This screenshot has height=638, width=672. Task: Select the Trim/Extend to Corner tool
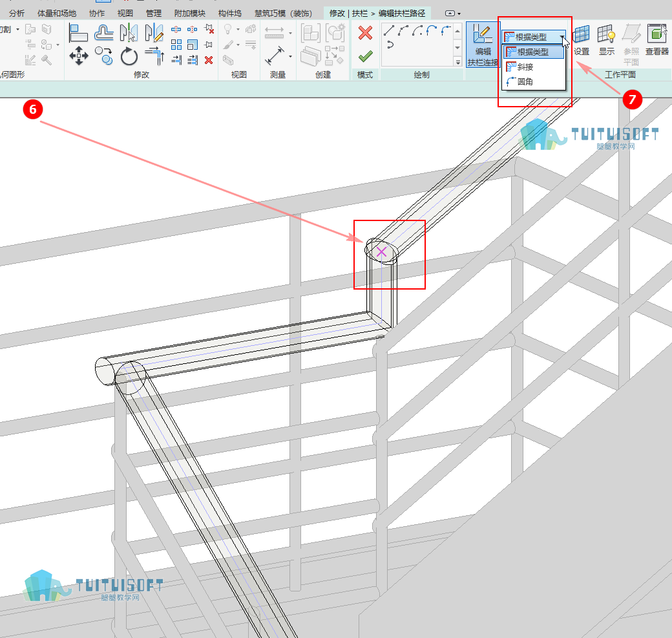(154, 56)
